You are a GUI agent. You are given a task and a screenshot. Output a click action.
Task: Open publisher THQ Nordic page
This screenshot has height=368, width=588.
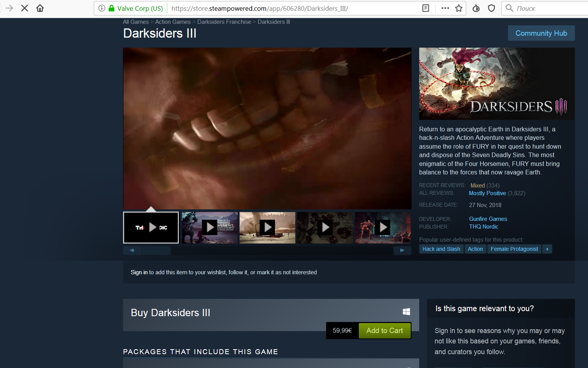pos(484,227)
